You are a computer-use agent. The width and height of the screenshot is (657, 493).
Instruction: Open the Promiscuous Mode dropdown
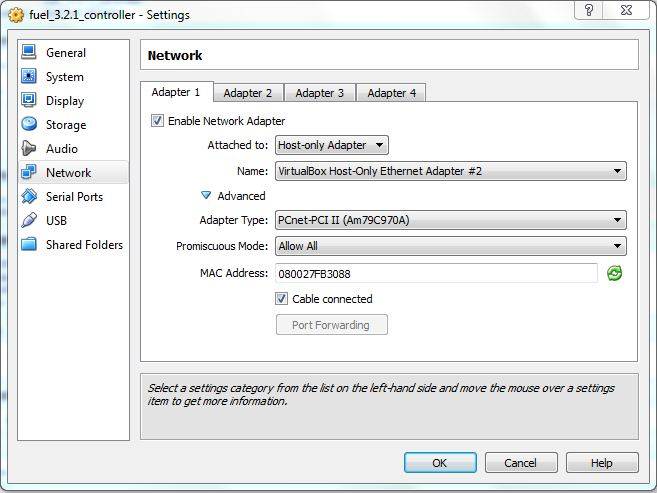point(450,246)
